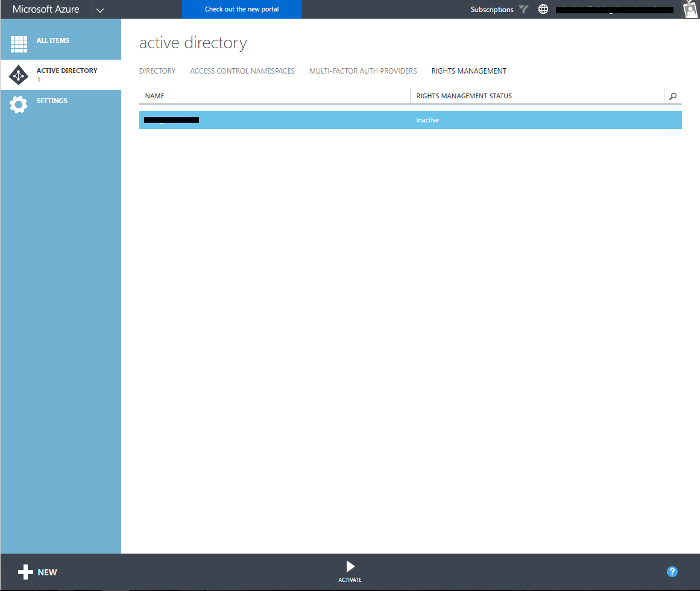Click the NEW button label

(47, 572)
